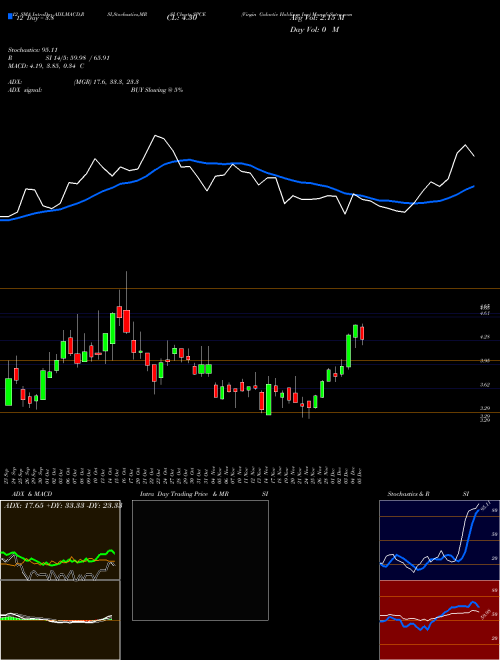Click the 'BUY Slowing @ 5%' signal text
Screen dimensions: 500x660
coord(157,90)
